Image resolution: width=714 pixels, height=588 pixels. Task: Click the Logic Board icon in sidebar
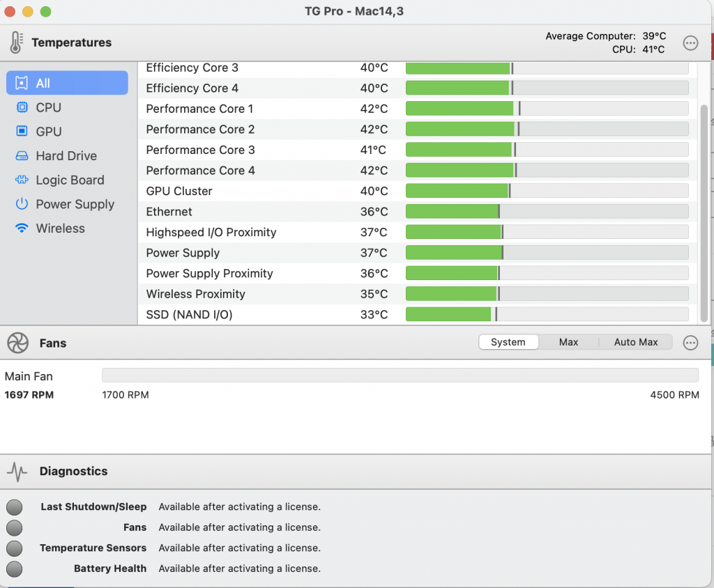coord(22,180)
